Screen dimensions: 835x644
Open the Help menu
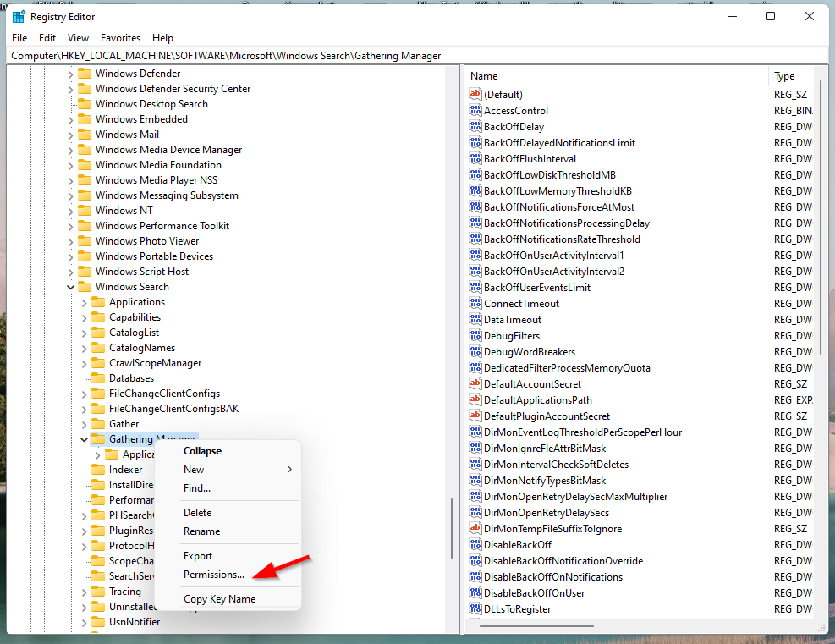(x=162, y=38)
